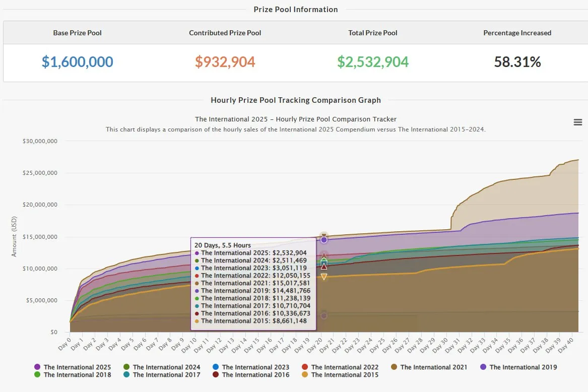Click tooltip row The International 2019: $14,481,766
Image resolution: width=588 pixels, height=392 pixels.
(252, 291)
